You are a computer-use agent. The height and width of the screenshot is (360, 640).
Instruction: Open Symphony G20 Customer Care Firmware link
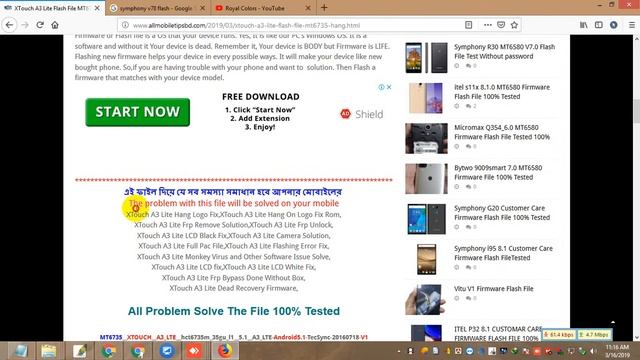(502, 213)
